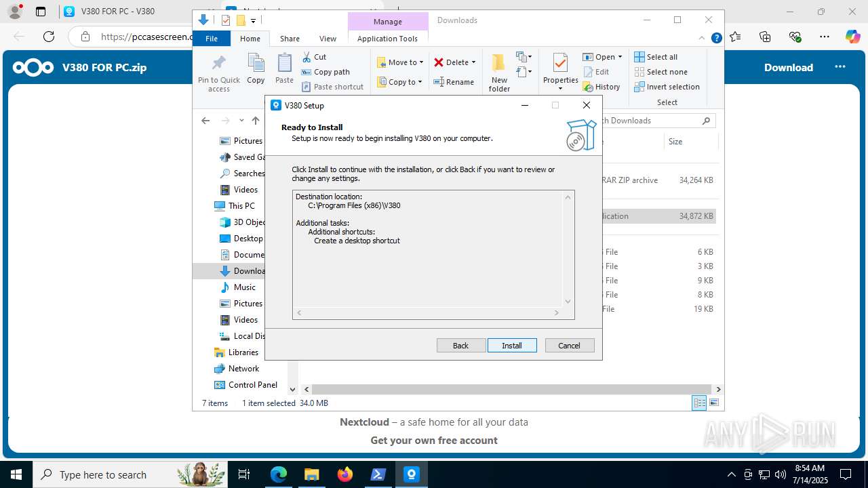Open Nextcloud more options menu

(840, 67)
